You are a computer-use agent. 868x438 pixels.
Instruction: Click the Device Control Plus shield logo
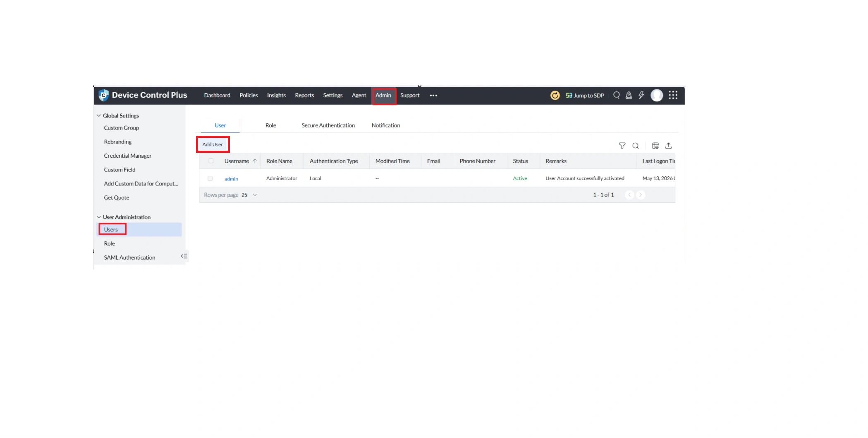click(103, 95)
